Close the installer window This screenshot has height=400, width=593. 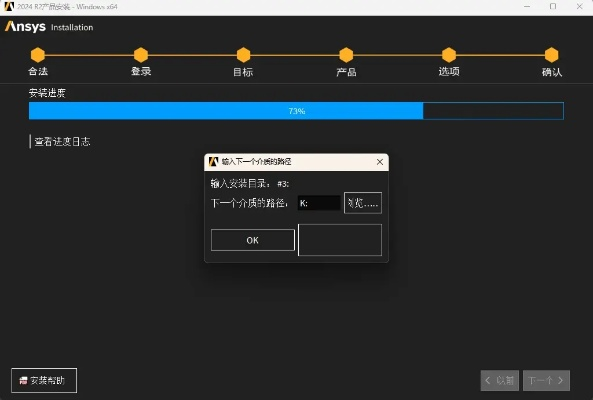[579, 6]
